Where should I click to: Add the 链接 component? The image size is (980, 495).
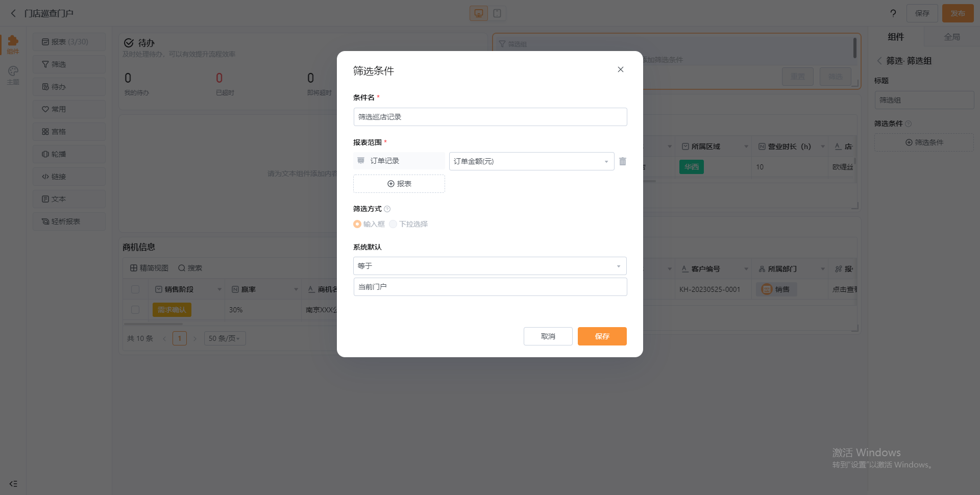coord(69,177)
